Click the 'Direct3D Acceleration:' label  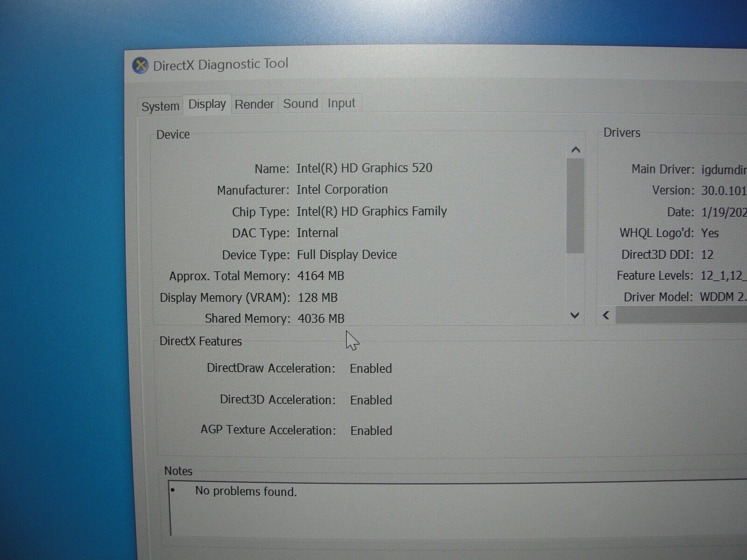pyautogui.click(x=277, y=400)
